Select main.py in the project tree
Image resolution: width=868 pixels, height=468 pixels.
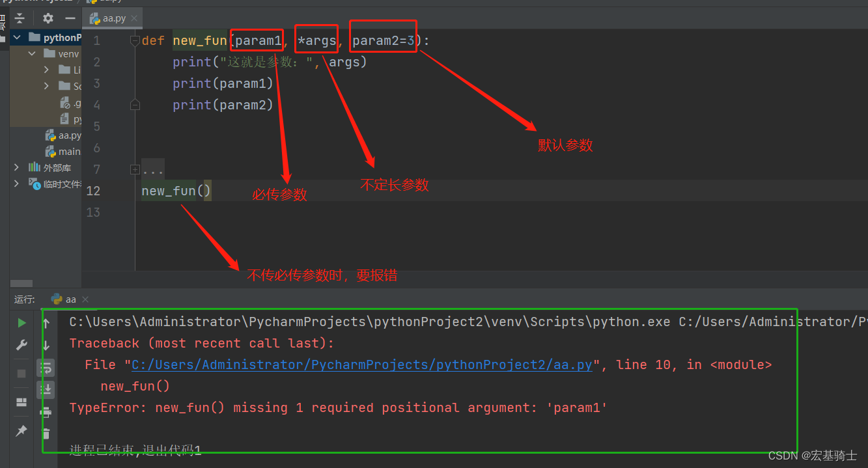68,151
